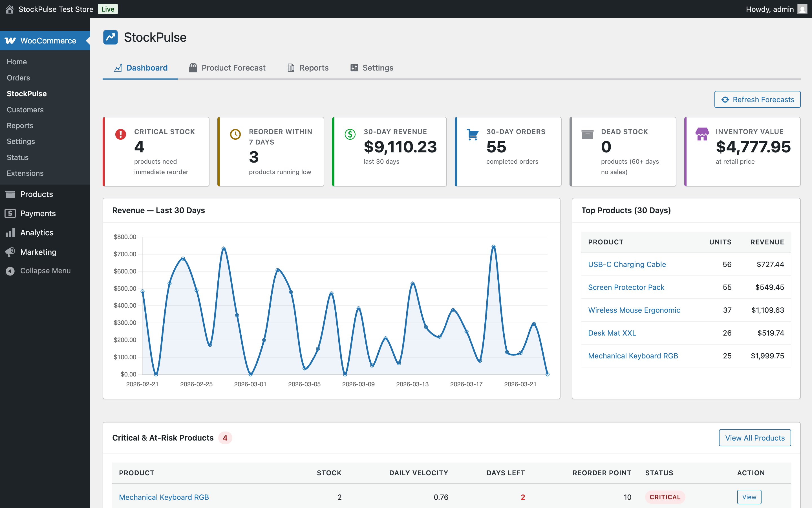Click the WooCommerce logo icon in sidebar
Image resolution: width=812 pixels, height=508 pixels.
[10, 41]
